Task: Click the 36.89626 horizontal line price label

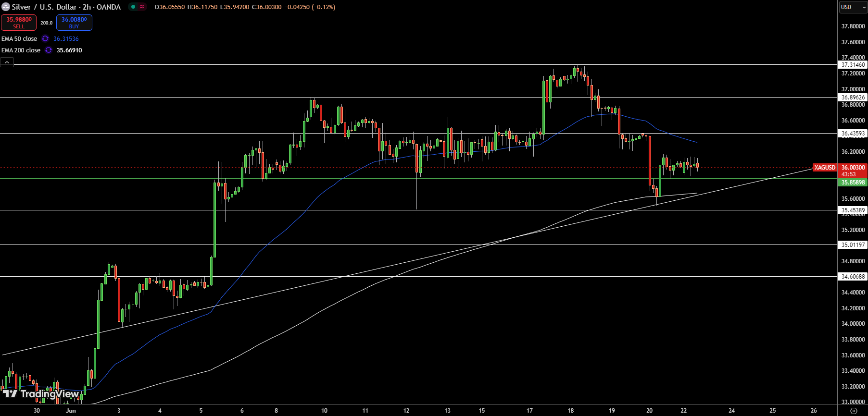Action: (x=853, y=97)
